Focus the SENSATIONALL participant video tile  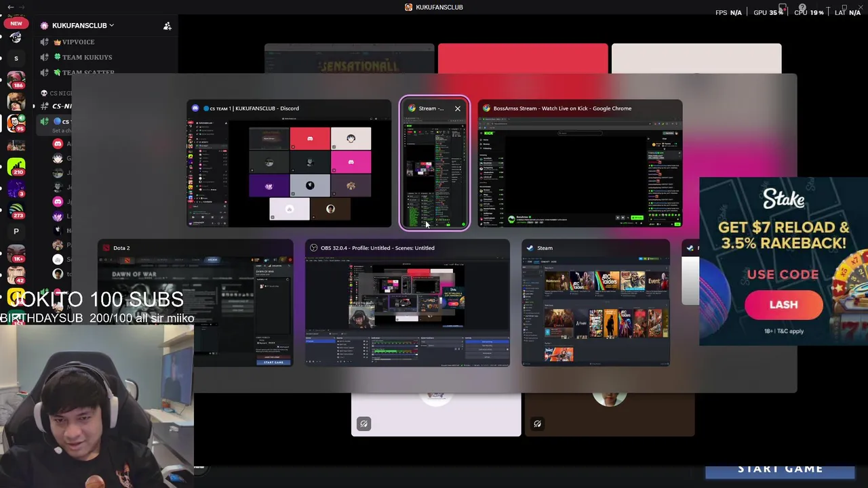click(349, 58)
